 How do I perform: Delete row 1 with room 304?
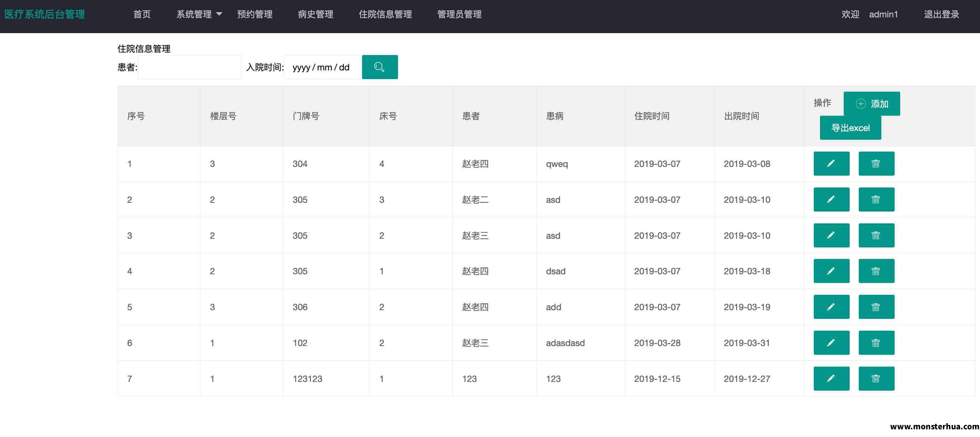tap(876, 163)
